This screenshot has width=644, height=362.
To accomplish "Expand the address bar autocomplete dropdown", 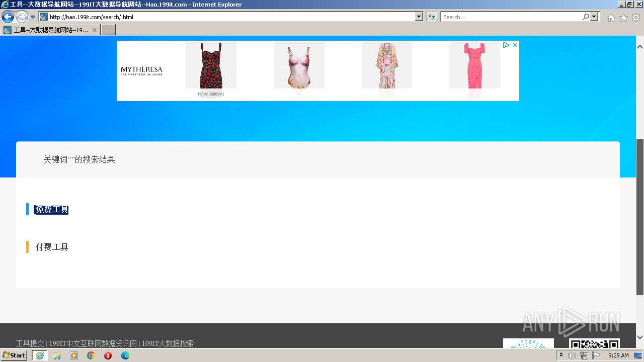I will (419, 17).
